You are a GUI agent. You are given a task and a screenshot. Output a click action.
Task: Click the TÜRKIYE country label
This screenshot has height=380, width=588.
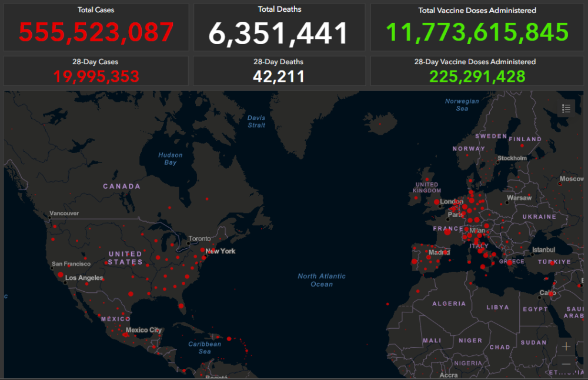pyautogui.click(x=554, y=262)
